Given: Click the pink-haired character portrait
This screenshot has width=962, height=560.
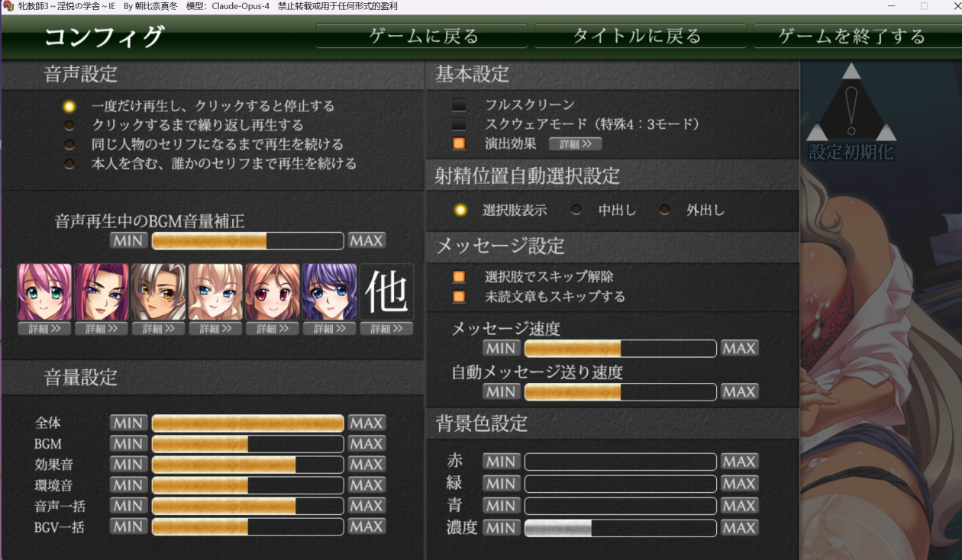Looking at the screenshot, I should tap(44, 291).
